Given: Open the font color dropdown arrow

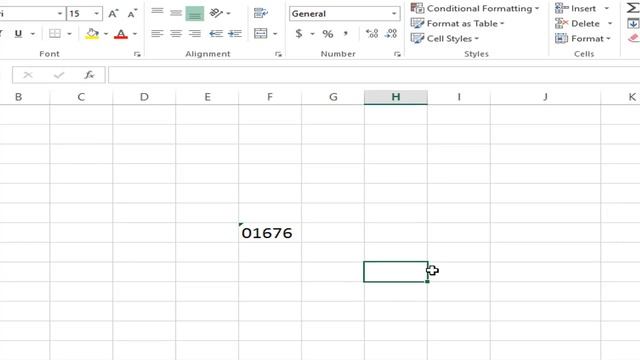Looking at the screenshot, I should tap(135, 34).
